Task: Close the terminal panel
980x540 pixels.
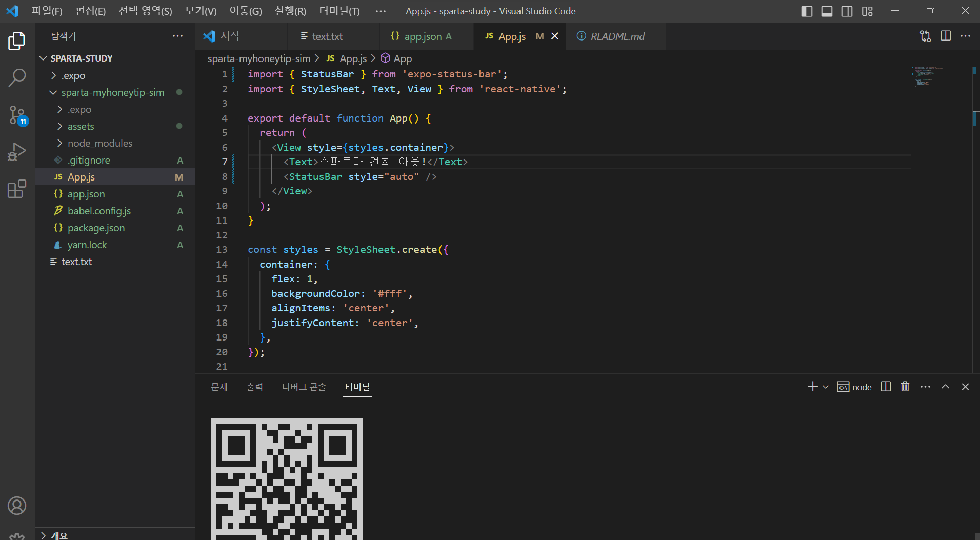Action: coord(965,387)
